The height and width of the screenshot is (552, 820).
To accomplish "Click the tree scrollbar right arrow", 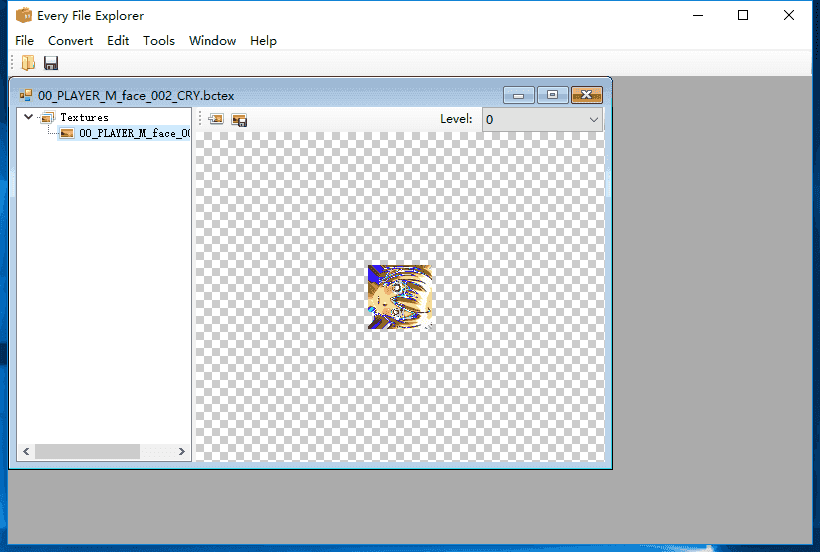I will point(181,451).
